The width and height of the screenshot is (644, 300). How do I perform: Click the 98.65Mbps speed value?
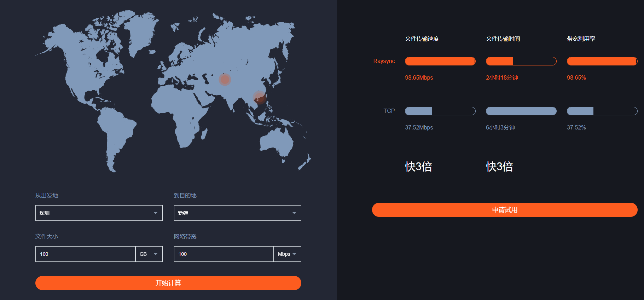pos(419,77)
